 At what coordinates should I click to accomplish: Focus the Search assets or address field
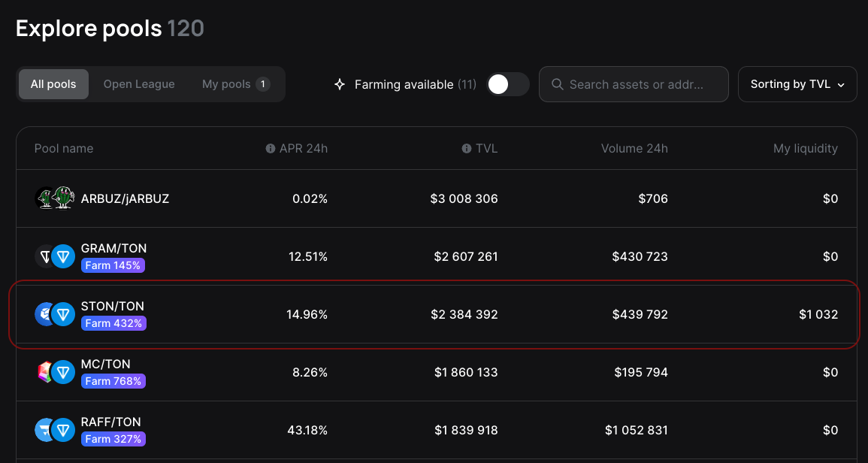click(634, 84)
